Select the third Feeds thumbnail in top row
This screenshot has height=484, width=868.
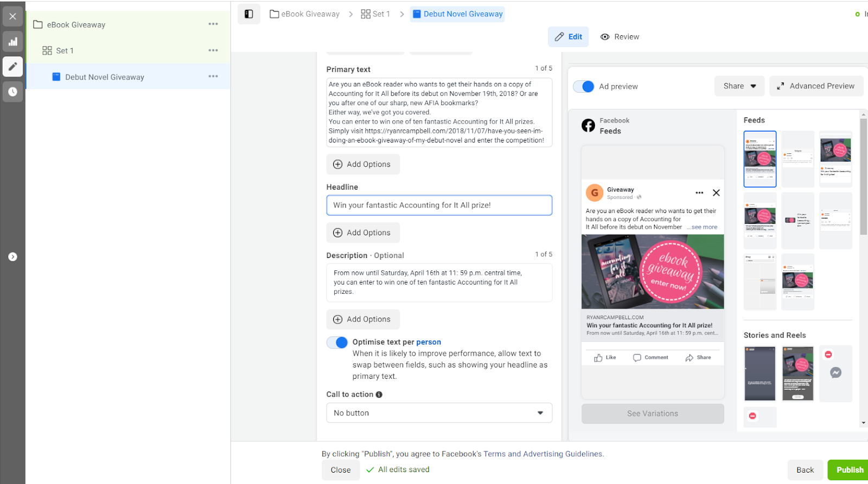[x=835, y=159]
